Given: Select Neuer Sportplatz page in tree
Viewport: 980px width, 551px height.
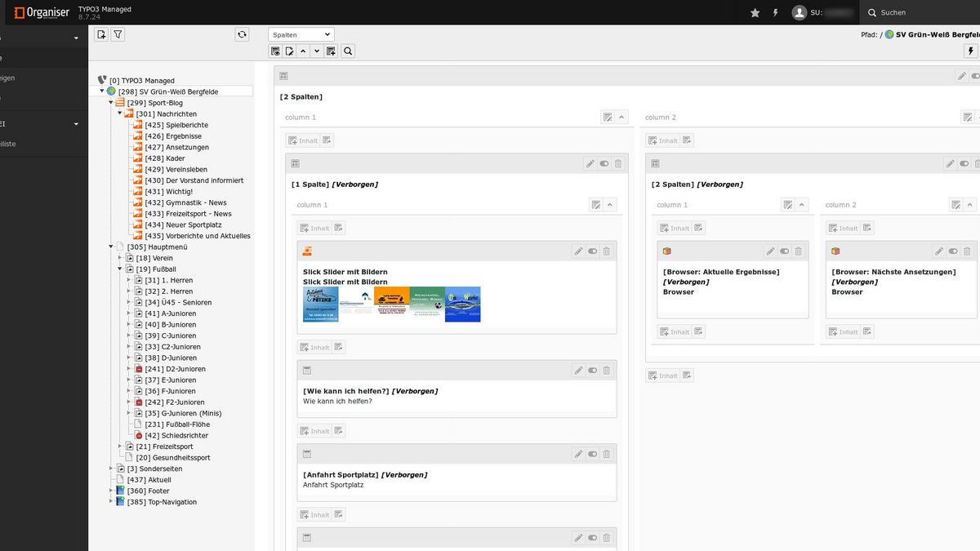Looking at the screenshot, I should 183,224.
